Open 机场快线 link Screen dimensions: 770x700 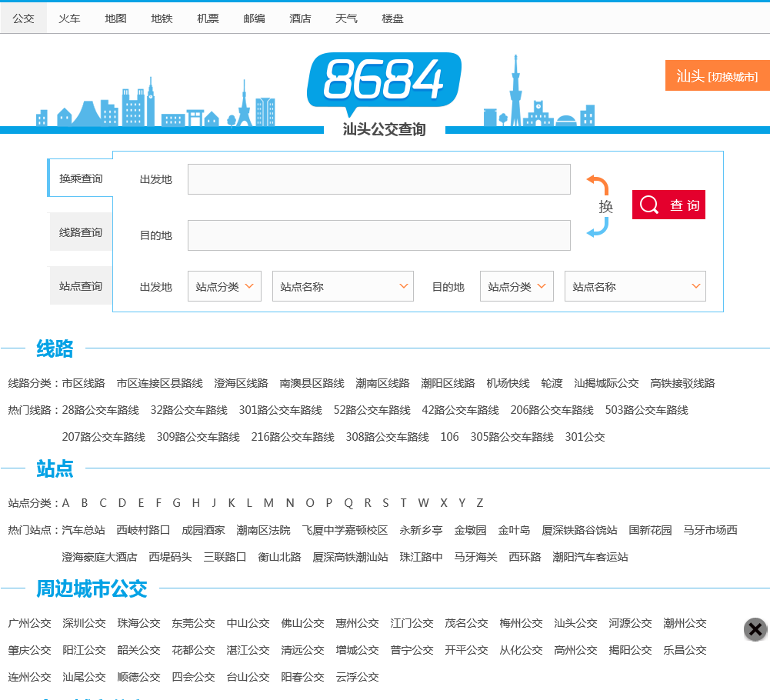[x=508, y=383]
